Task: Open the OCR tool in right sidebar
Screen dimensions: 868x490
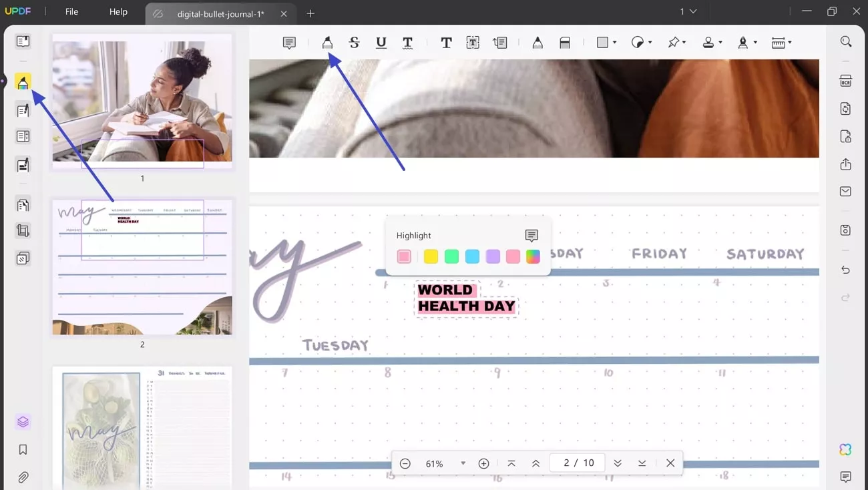Action: tap(845, 81)
